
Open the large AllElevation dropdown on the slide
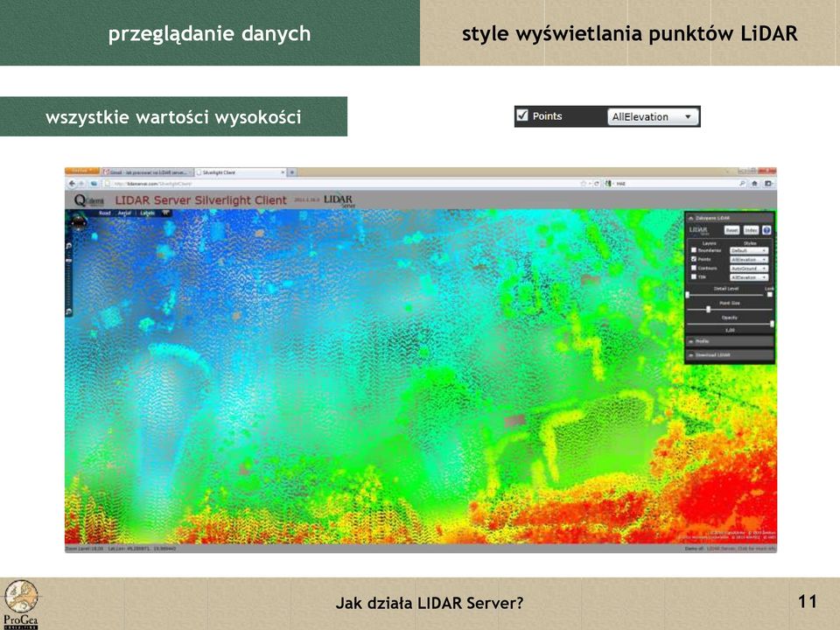pyautogui.click(x=653, y=116)
